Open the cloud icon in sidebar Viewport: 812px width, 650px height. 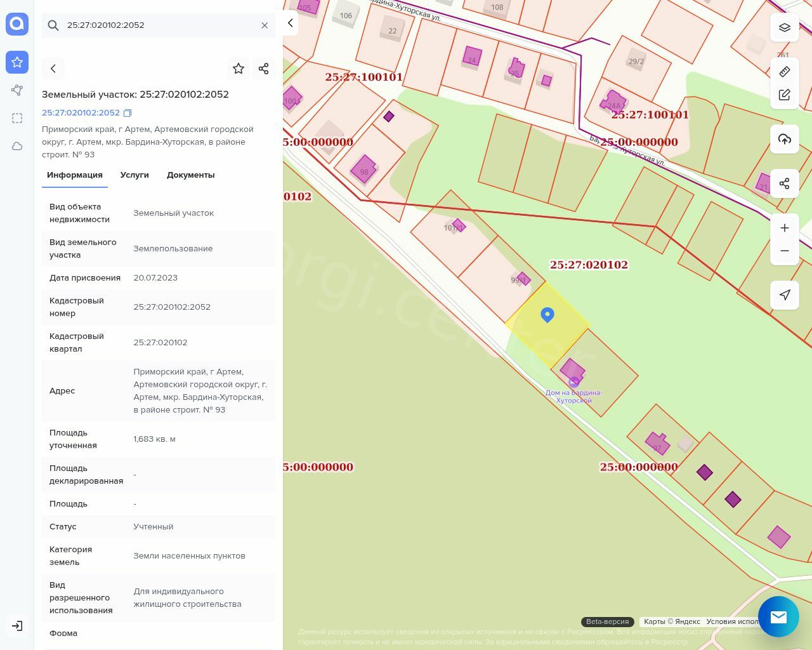(17, 146)
